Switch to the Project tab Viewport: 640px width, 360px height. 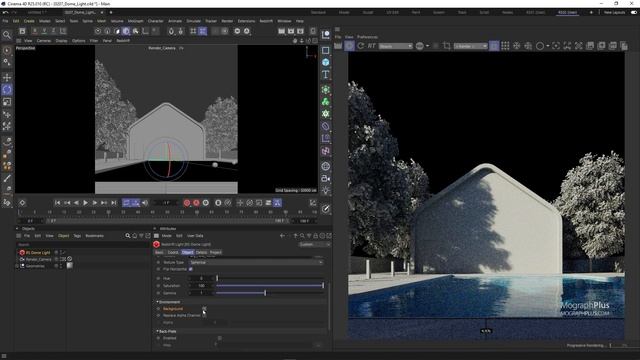click(216, 253)
